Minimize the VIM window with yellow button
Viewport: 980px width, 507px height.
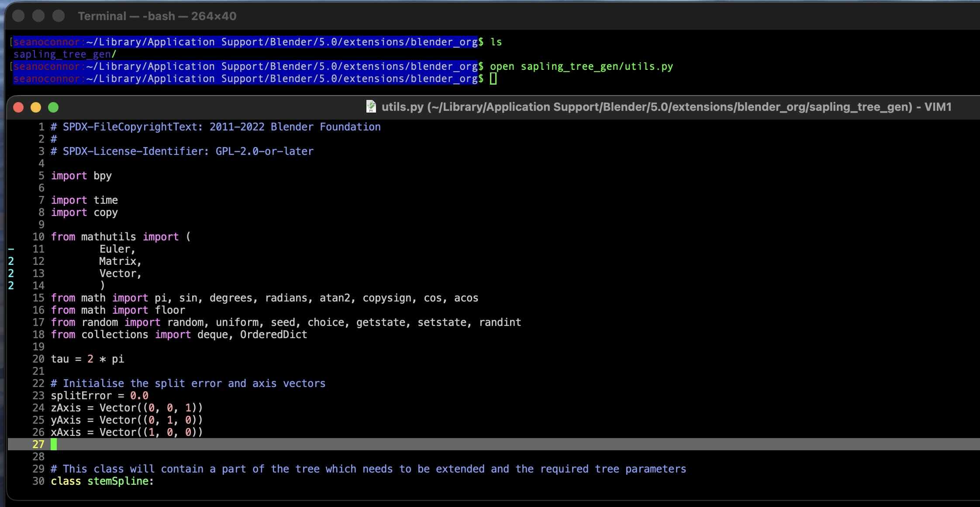[36, 107]
